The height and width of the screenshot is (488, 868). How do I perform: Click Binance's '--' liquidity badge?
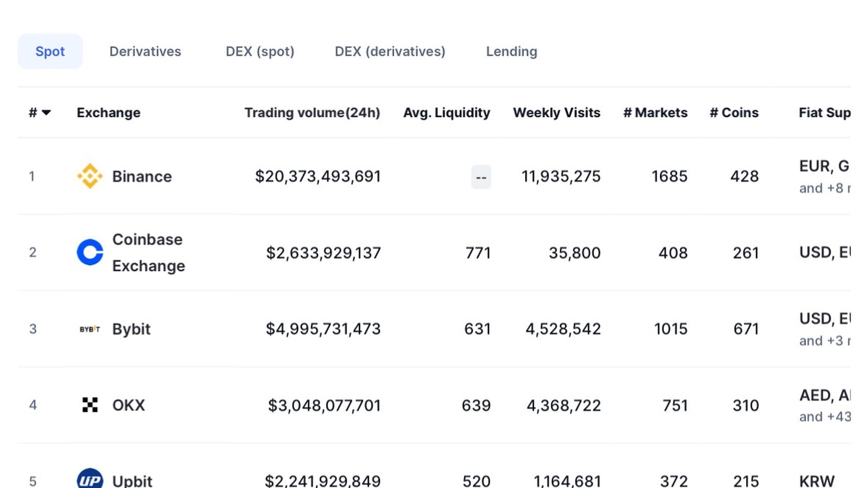pos(481,177)
